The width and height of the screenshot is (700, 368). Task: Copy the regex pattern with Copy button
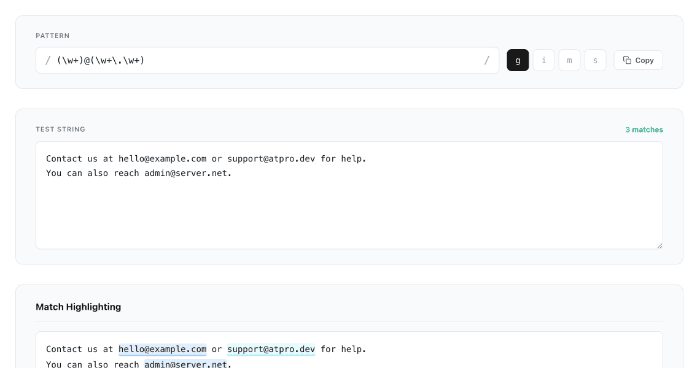[638, 60]
